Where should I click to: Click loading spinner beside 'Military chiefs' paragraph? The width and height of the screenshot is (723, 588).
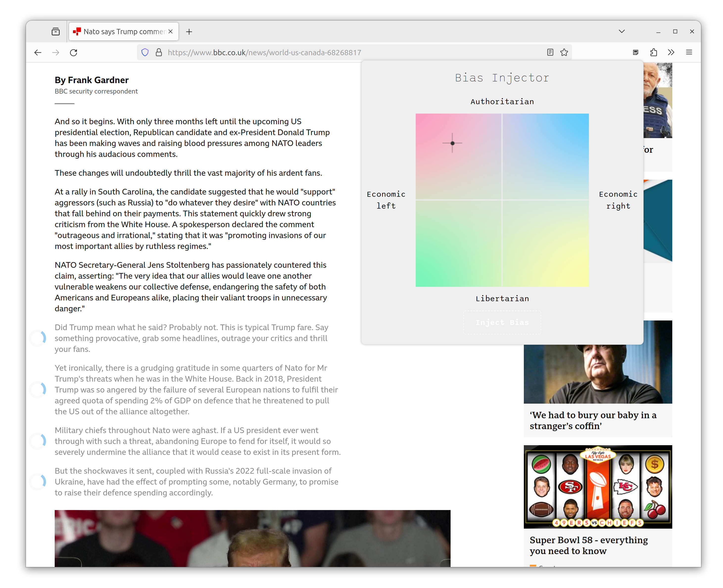click(38, 441)
